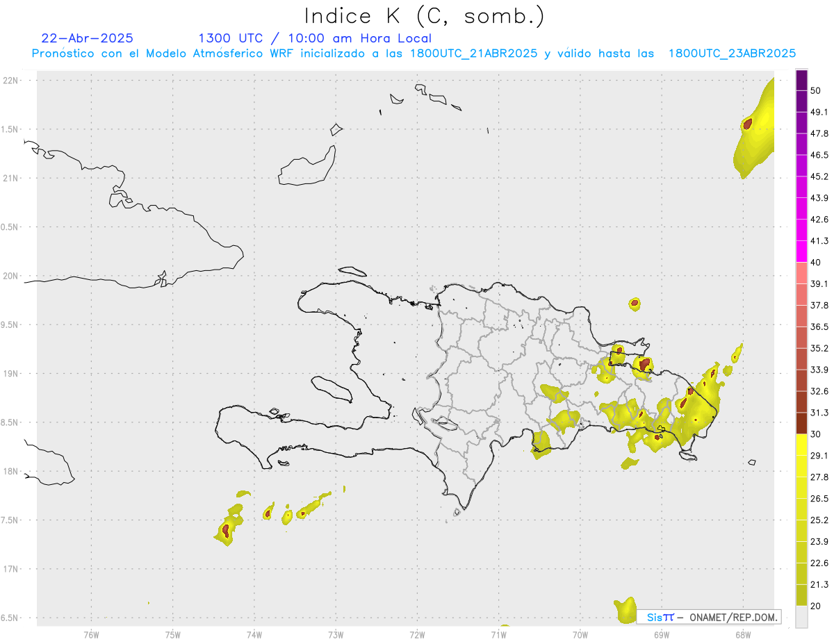
Task: Click colorbar value "46.5"
Action: point(819,155)
